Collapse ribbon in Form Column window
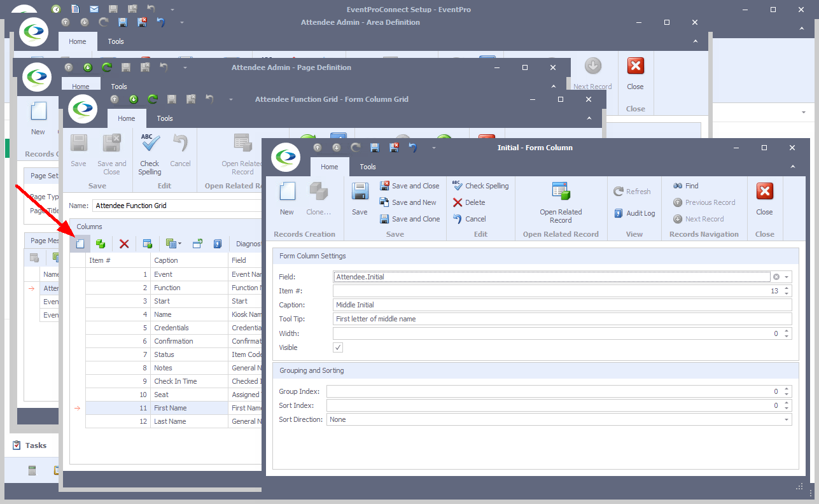Viewport: 819px width, 504px height. click(793, 167)
